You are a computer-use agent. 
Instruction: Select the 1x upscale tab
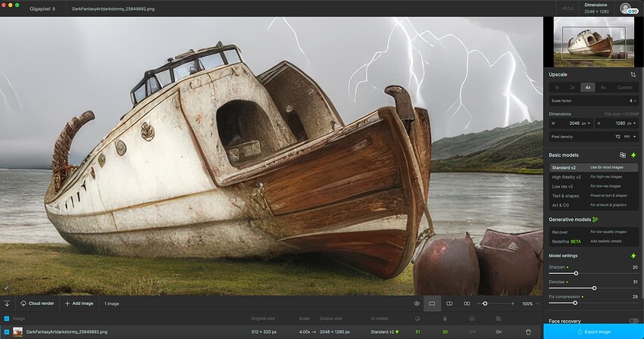click(x=557, y=88)
